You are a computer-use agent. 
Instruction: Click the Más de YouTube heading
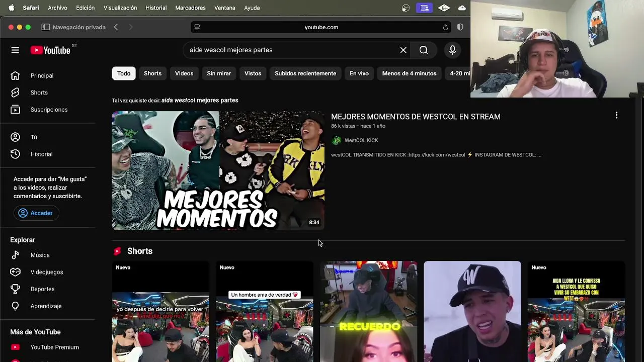(35, 332)
